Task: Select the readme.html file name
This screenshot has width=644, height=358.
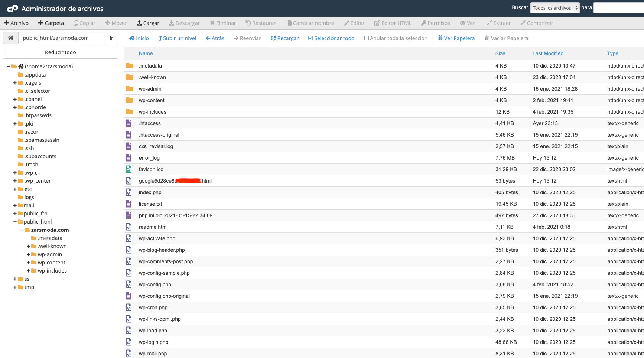Action: (153, 227)
